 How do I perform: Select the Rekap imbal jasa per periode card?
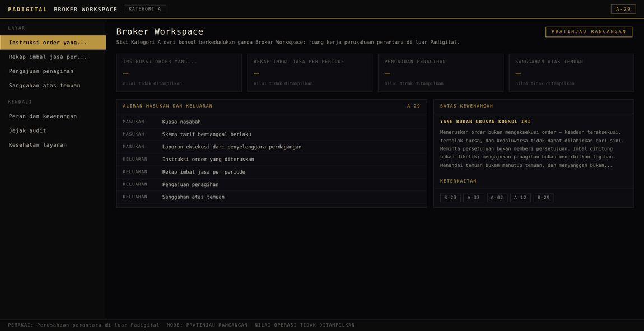coord(310,73)
